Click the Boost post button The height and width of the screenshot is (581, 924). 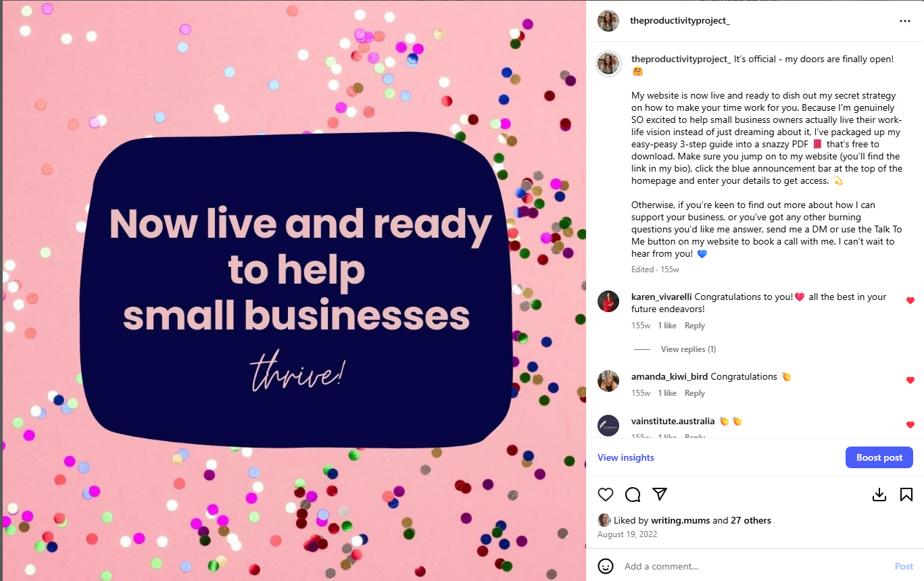(x=879, y=457)
